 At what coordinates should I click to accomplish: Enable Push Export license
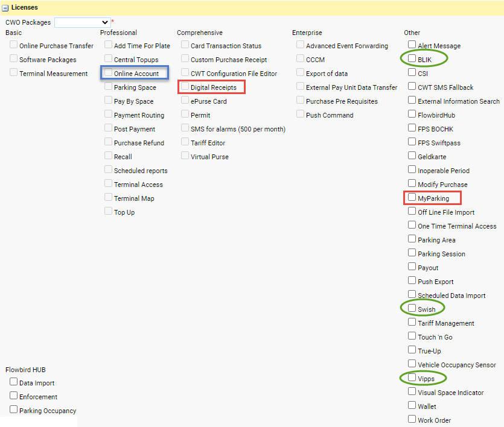click(x=412, y=280)
